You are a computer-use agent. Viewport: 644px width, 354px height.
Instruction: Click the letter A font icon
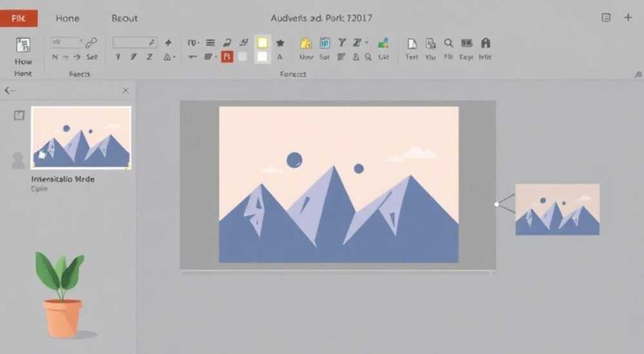[279, 57]
